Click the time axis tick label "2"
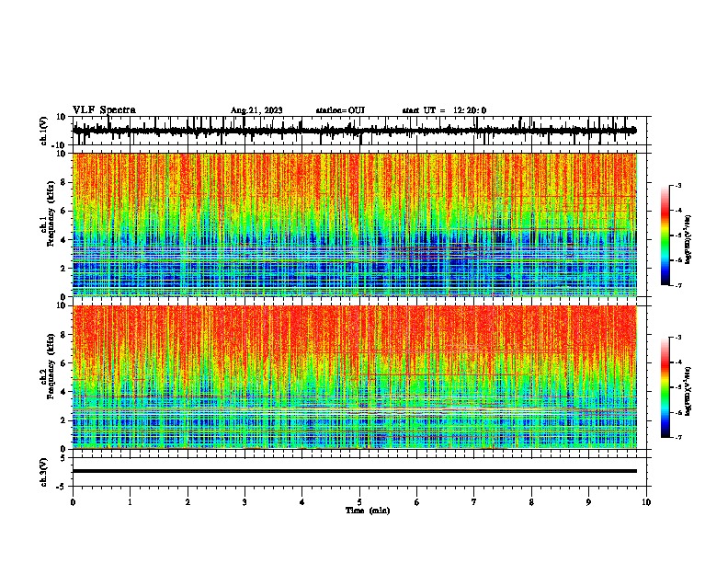Image resolution: width=728 pixels, height=563 pixels. coord(188,502)
